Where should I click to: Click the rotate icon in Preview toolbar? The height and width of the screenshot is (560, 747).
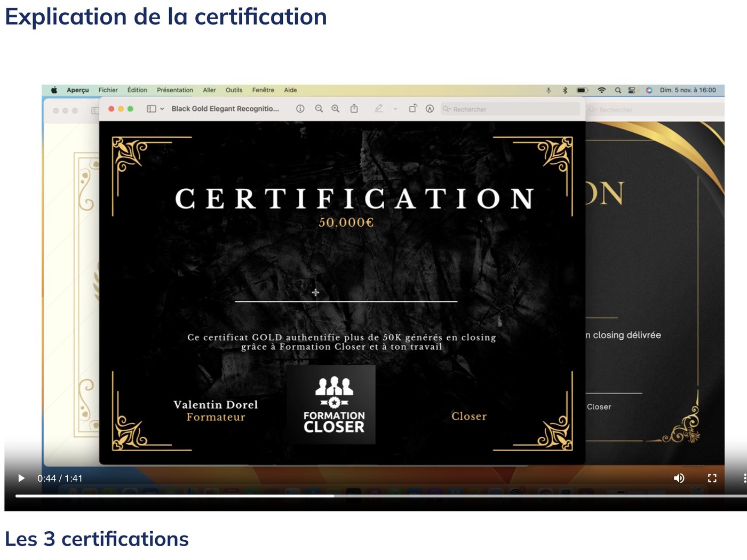click(x=412, y=108)
